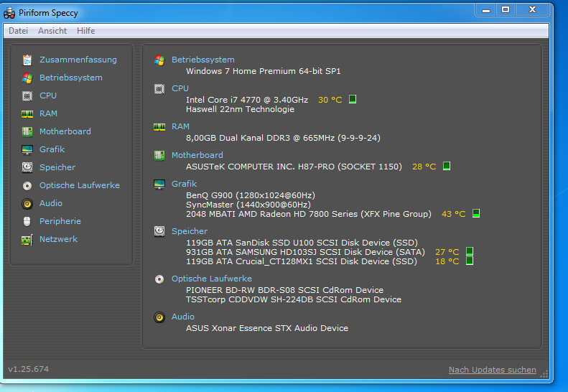The width and height of the screenshot is (568, 392).
Task: Click ASUS Xonar Essence STX Audio Device text
Action: pos(267,328)
